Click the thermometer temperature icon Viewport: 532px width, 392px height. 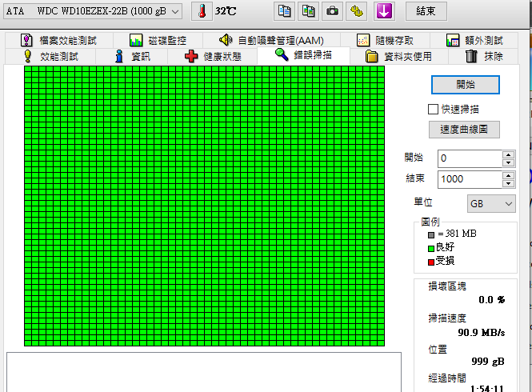[x=202, y=11]
